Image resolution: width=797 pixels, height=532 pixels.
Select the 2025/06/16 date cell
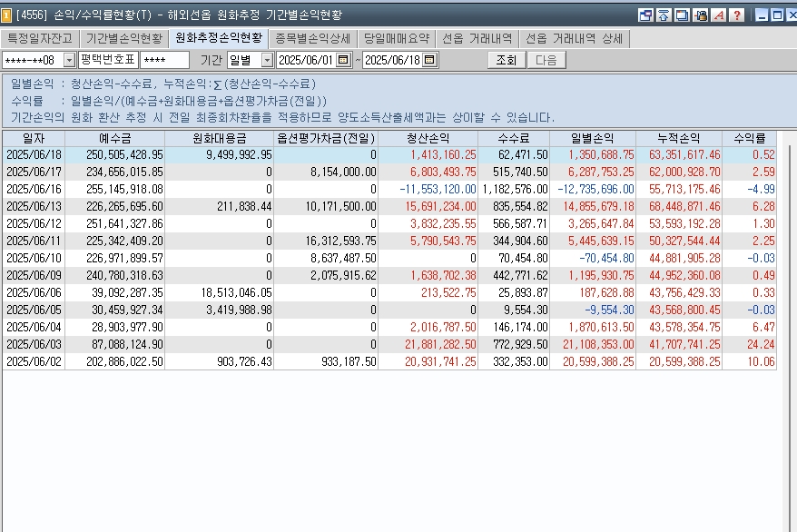(34, 189)
